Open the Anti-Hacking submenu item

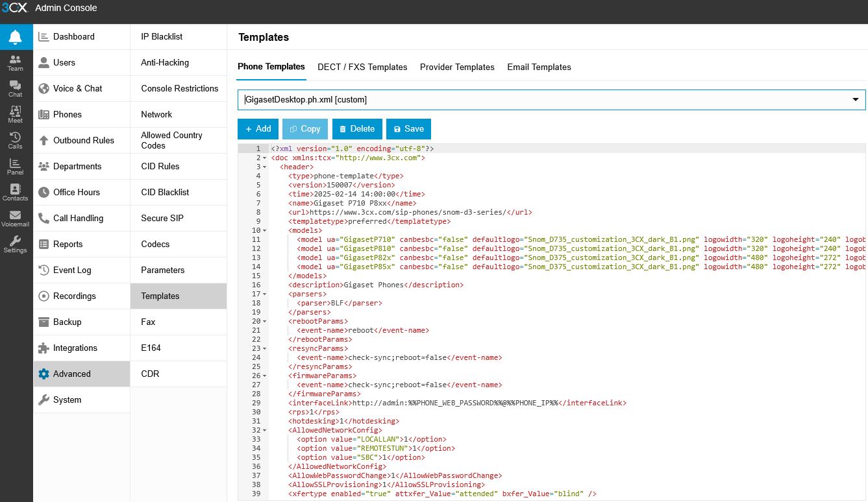pos(179,63)
